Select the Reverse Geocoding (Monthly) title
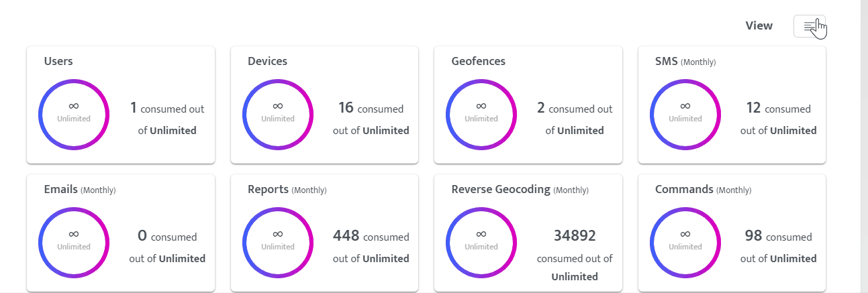This screenshot has width=868, height=293. [x=520, y=190]
